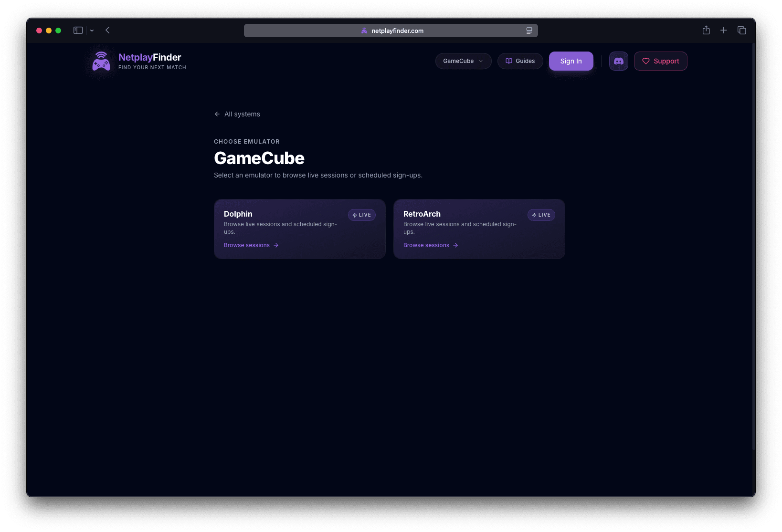This screenshot has width=782, height=532.
Task: Show the tab overview icon
Action: (x=742, y=30)
